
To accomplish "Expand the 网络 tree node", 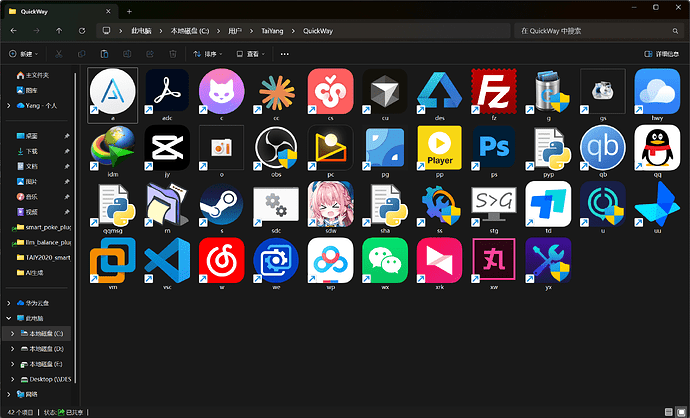I will click(9, 394).
